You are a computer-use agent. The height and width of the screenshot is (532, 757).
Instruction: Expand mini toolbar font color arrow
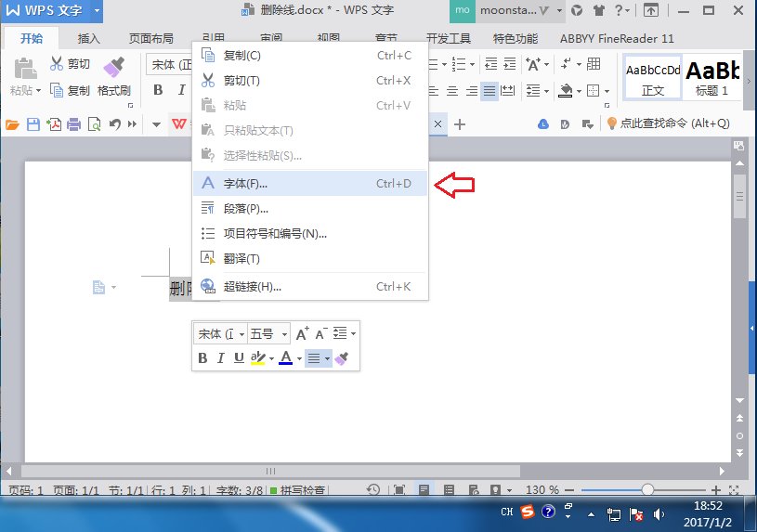[x=299, y=358]
